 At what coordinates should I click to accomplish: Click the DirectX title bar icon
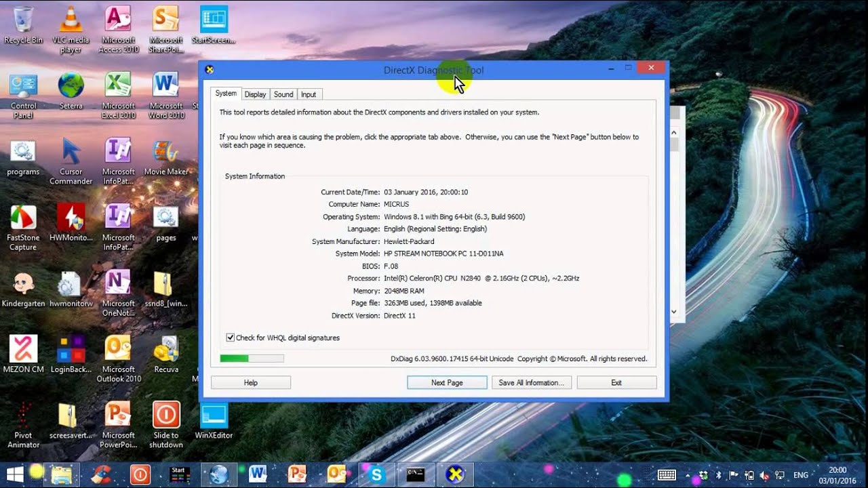click(x=210, y=69)
